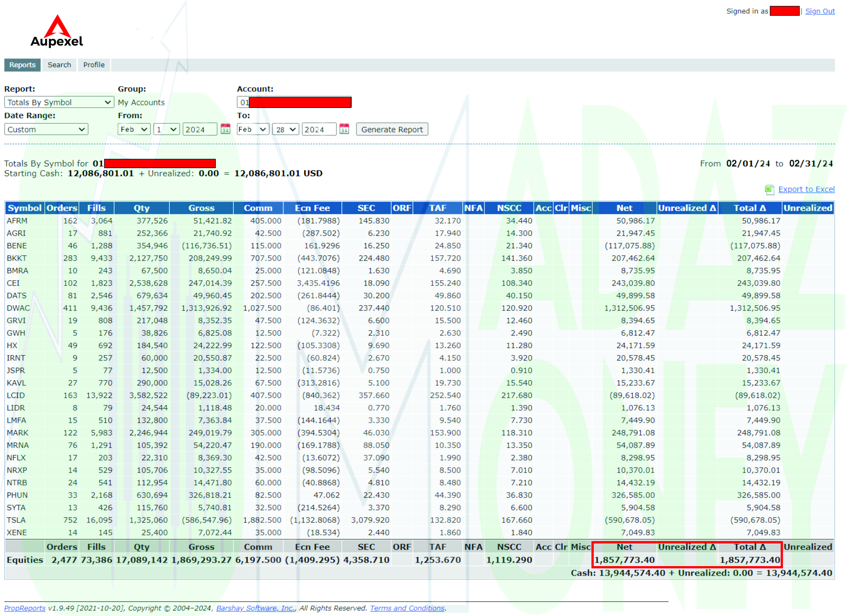Open the Terms and Conditions link

click(407, 608)
